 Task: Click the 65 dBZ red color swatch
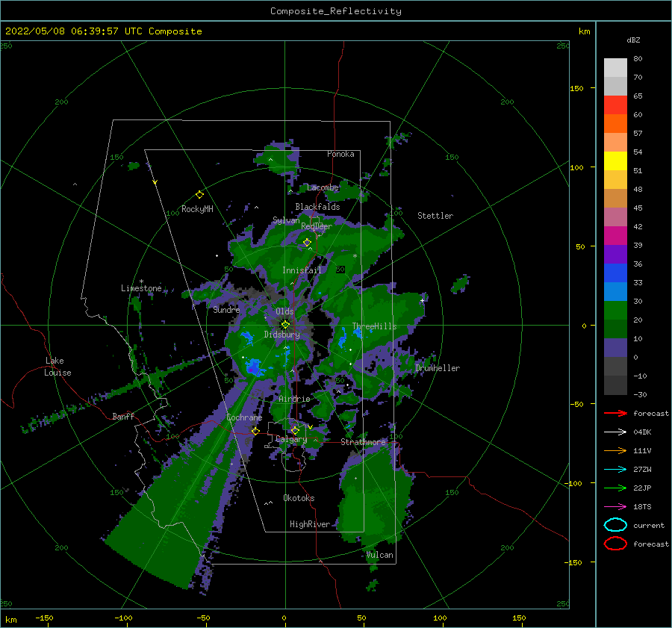click(x=615, y=105)
